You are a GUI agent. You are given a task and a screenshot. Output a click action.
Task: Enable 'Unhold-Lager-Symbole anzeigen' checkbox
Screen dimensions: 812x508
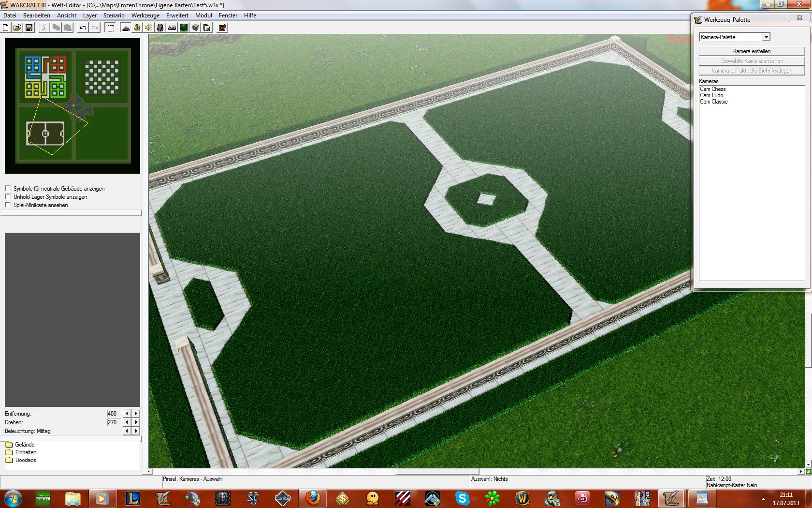click(8, 197)
